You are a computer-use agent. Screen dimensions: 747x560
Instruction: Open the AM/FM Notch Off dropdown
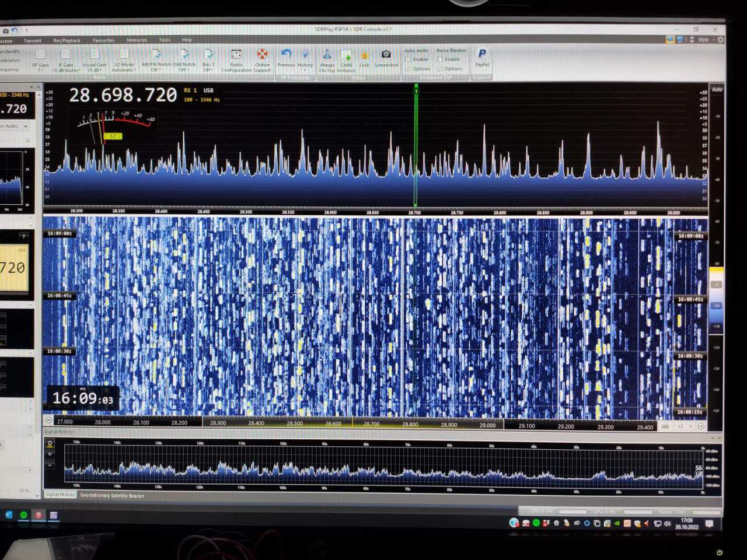(x=156, y=61)
